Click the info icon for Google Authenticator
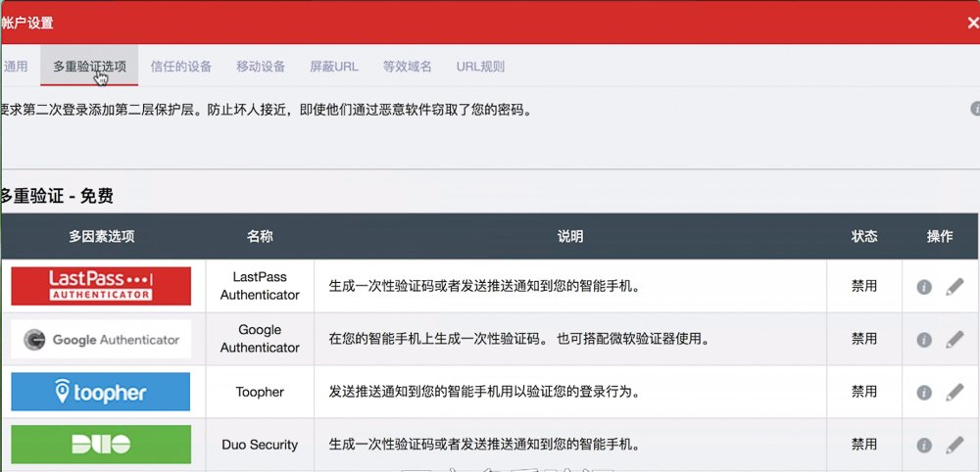The image size is (980, 472). click(x=923, y=340)
